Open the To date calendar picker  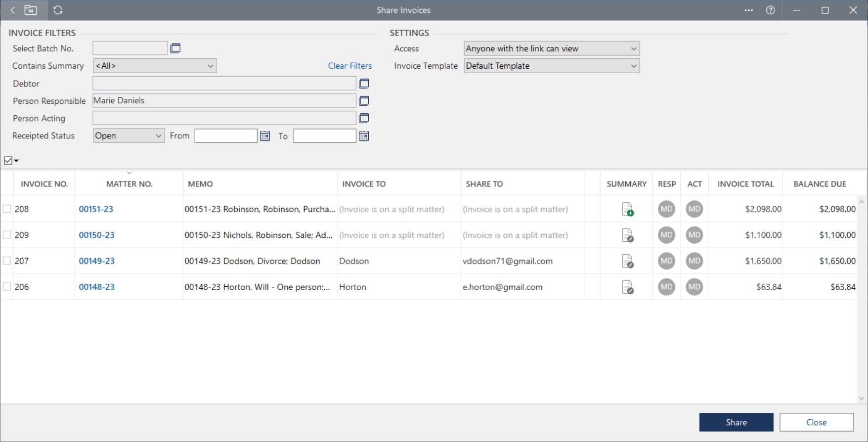click(364, 136)
